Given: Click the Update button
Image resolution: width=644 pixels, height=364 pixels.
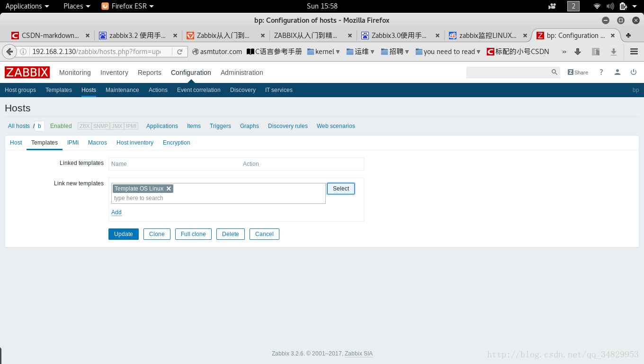Looking at the screenshot, I should click(124, 234).
